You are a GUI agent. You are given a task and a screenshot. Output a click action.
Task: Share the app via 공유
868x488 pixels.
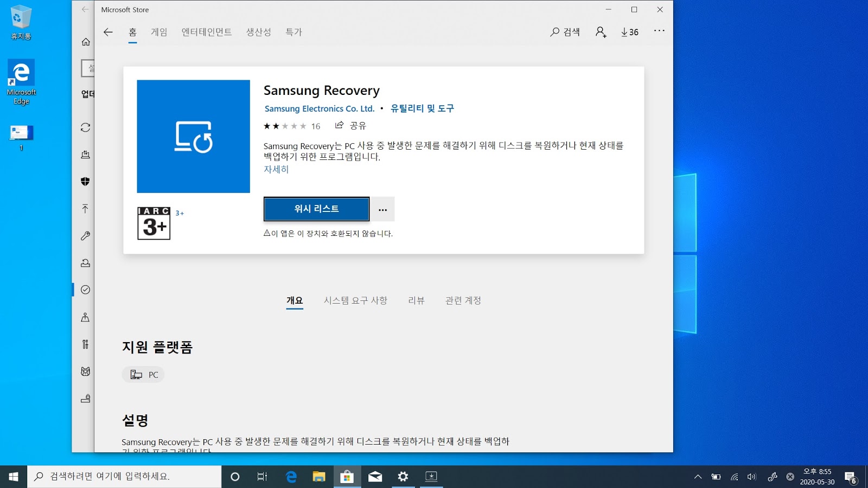coord(350,125)
